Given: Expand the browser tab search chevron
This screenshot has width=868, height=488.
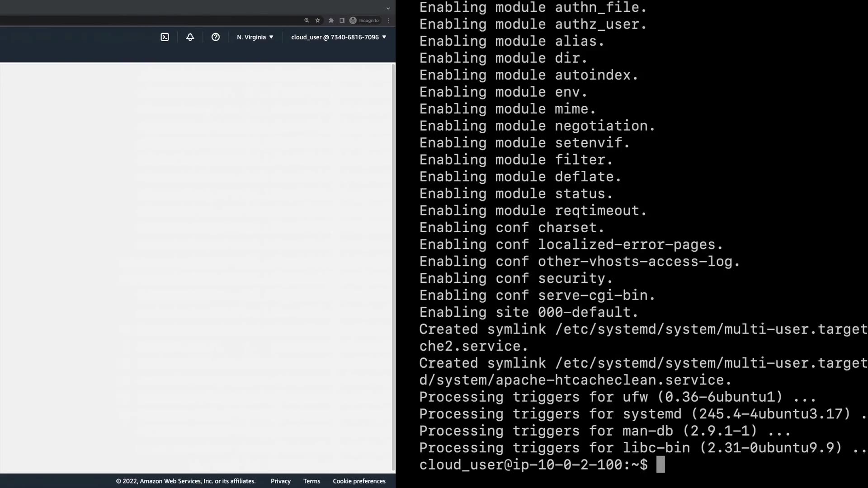Looking at the screenshot, I should [388, 8].
